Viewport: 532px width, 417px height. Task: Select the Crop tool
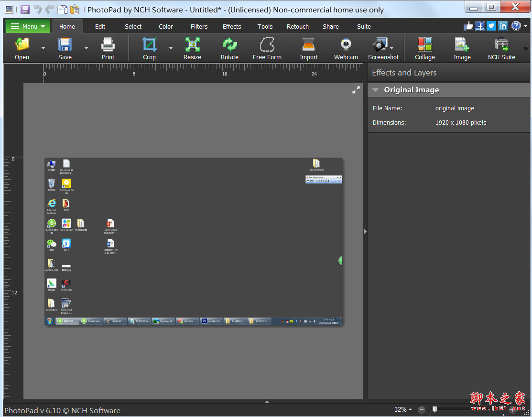[x=149, y=44]
